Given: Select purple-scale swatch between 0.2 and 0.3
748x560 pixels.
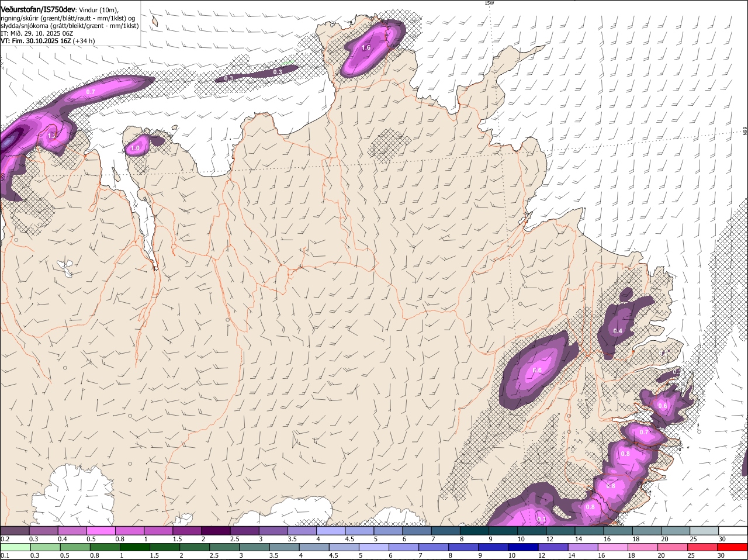Looking at the screenshot, I should coord(15,531).
